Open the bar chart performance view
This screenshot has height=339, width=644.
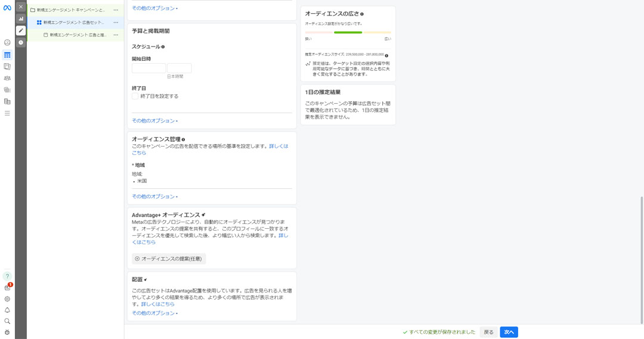tap(21, 19)
